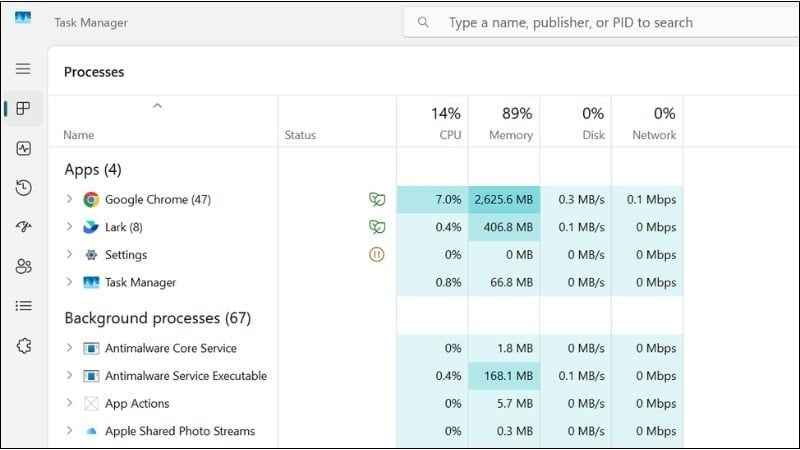Image resolution: width=800 pixels, height=450 pixels.
Task: Click Chrome CPU value 7.0%
Action: point(448,199)
